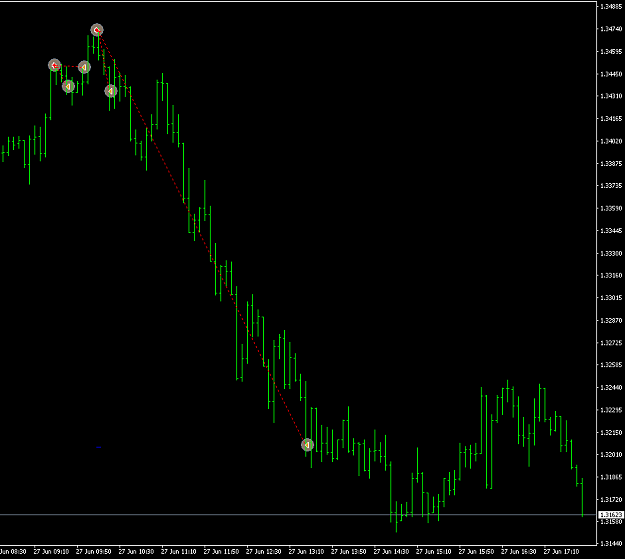The image size is (625, 559).
Task: Click the time label 27 Jun 14:30
Action: [391, 552]
